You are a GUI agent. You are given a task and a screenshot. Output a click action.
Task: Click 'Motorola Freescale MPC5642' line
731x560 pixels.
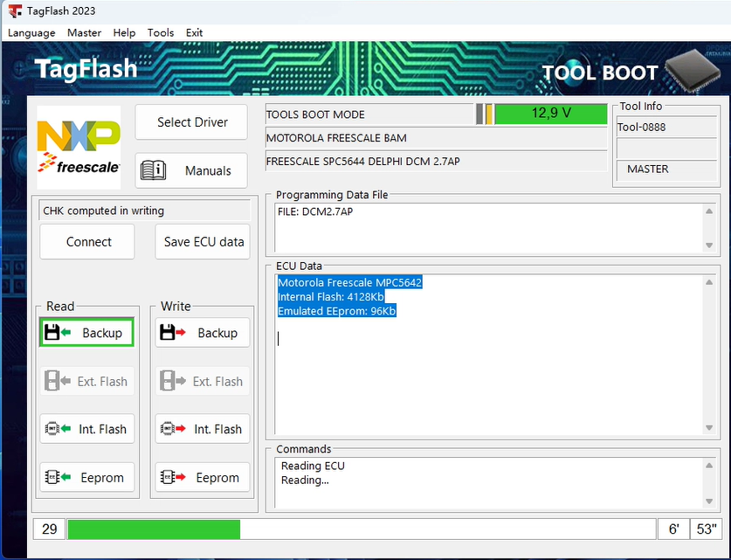(x=349, y=282)
